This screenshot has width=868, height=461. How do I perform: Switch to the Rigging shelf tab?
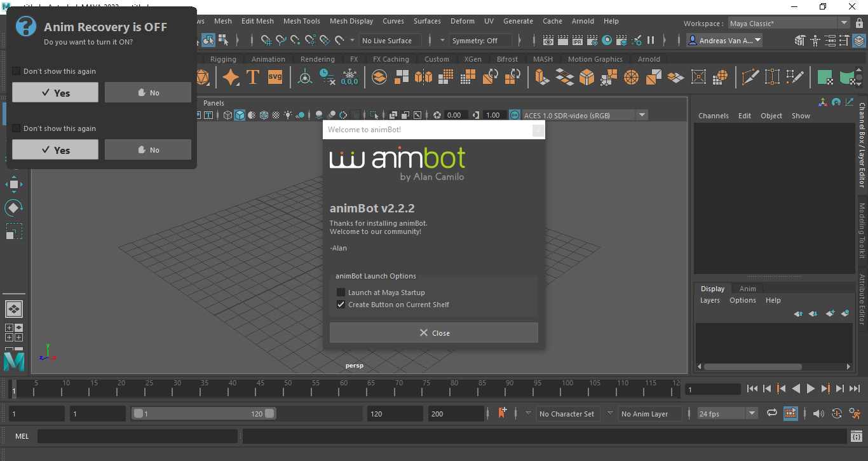click(x=223, y=59)
